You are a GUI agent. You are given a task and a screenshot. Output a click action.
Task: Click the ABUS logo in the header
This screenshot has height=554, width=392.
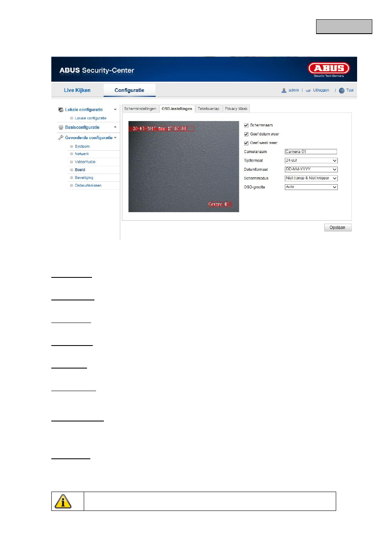click(x=329, y=69)
